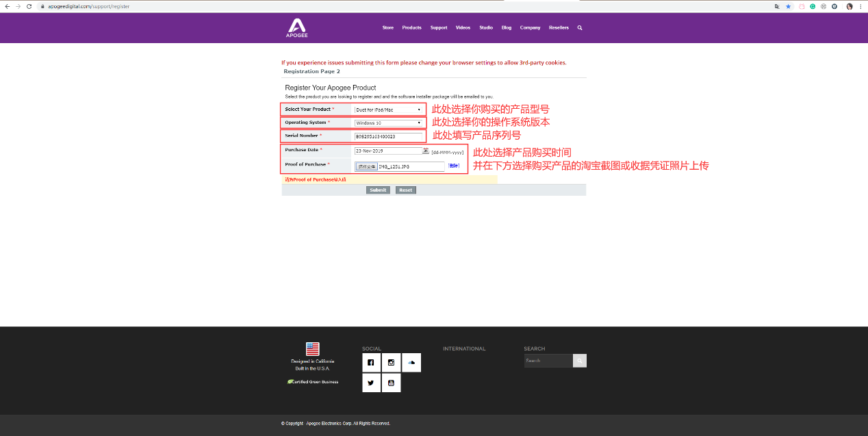Open the Chrome three-dot menu

click(x=860, y=6)
